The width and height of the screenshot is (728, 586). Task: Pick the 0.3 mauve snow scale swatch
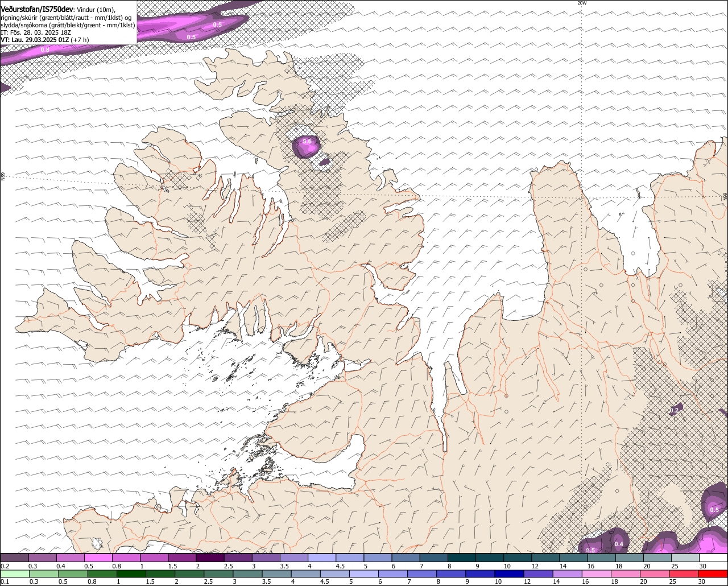click(42, 558)
